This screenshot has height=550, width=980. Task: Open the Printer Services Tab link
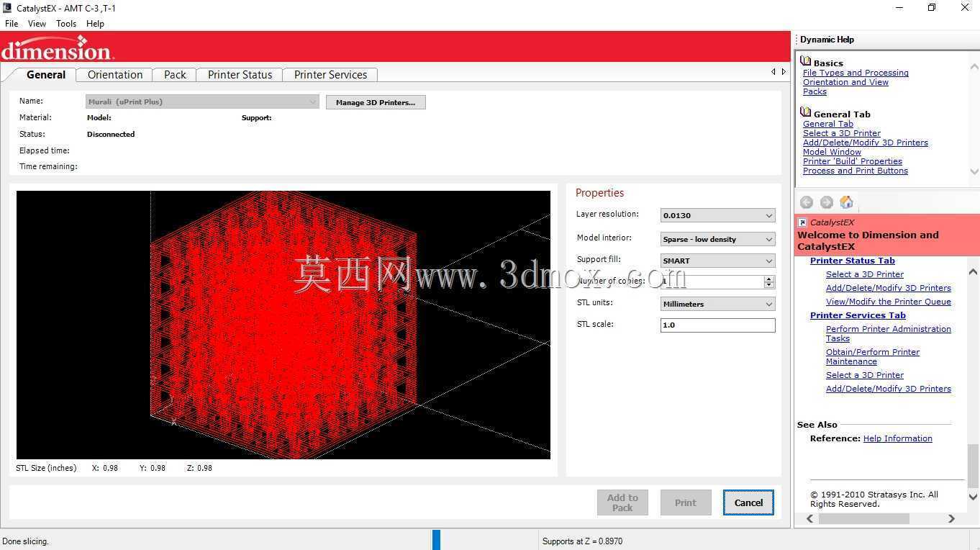click(858, 315)
